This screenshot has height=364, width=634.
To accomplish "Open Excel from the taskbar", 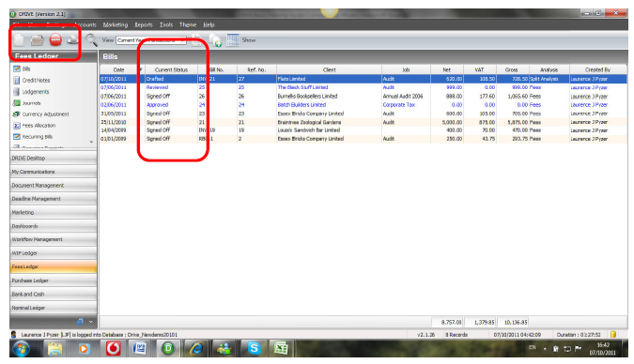I will [x=281, y=348].
